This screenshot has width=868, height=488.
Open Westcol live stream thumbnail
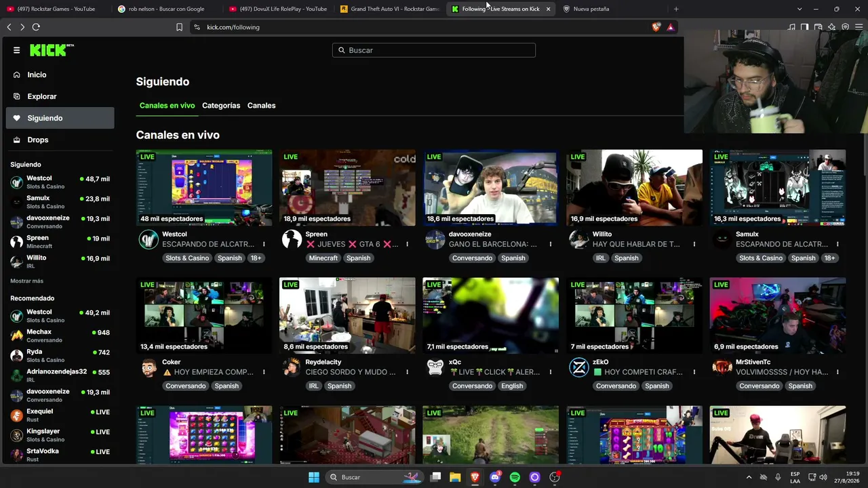(204, 188)
